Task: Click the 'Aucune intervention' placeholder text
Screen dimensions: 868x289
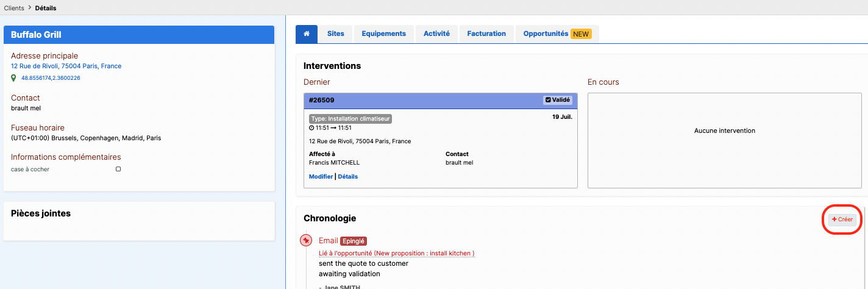Action: pyautogui.click(x=725, y=130)
